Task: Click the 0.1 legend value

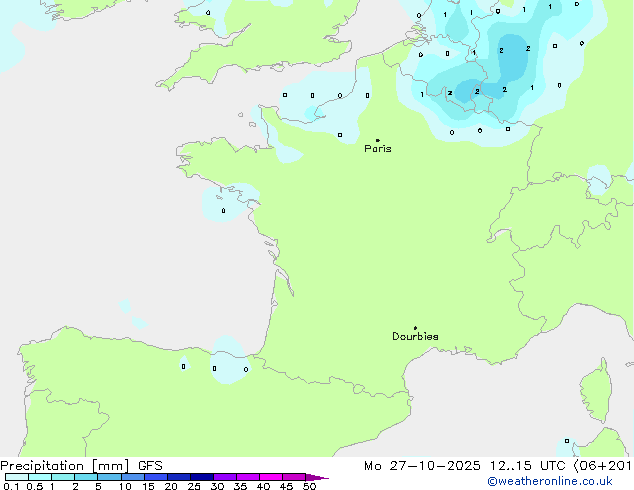Action: (x=11, y=486)
